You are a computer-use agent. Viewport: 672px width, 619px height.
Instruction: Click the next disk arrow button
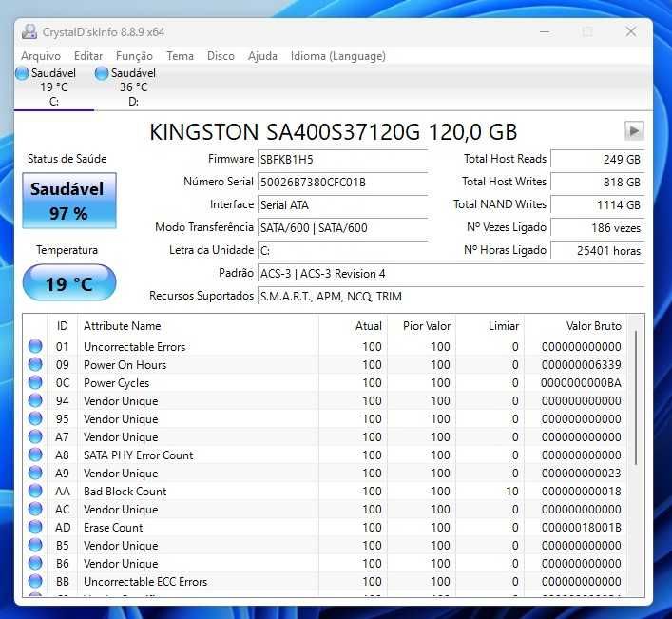(x=634, y=131)
